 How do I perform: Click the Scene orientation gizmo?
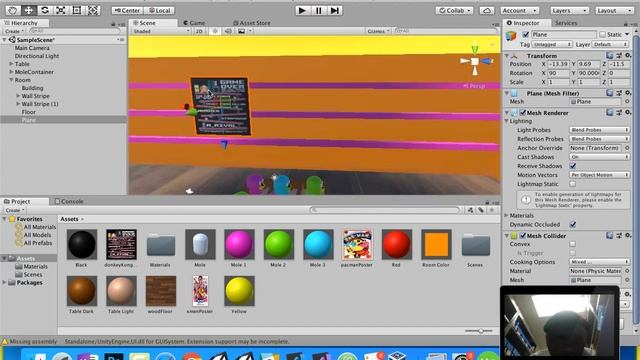475,61
